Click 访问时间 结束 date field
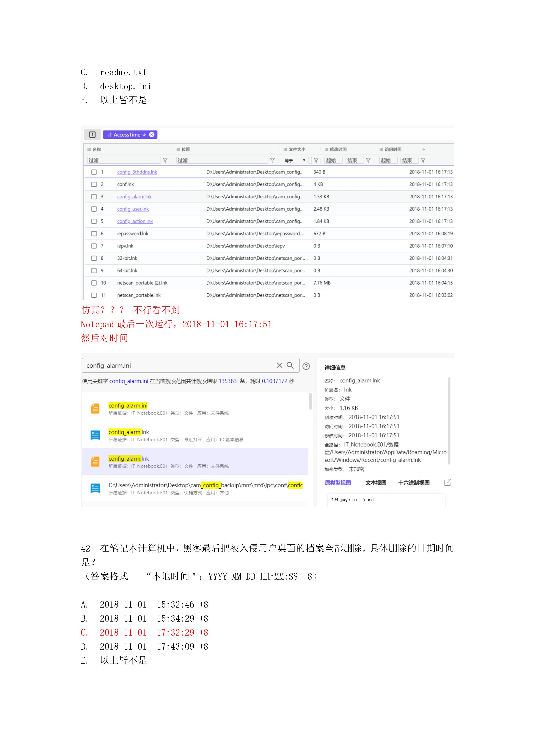 pyautogui.click(x=410, y=160)
